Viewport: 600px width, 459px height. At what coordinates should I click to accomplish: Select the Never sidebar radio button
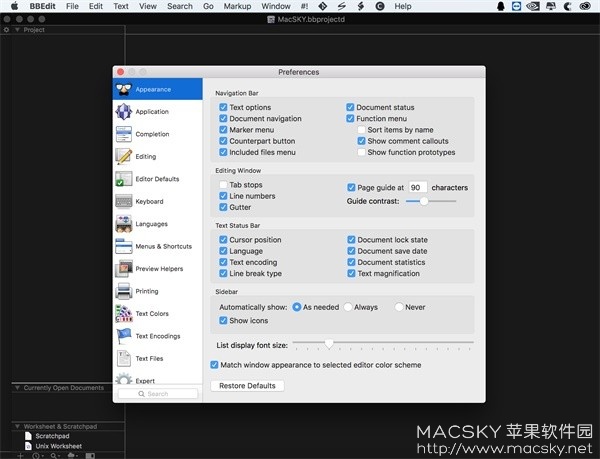pyautogui.click(x=399, y=307)
